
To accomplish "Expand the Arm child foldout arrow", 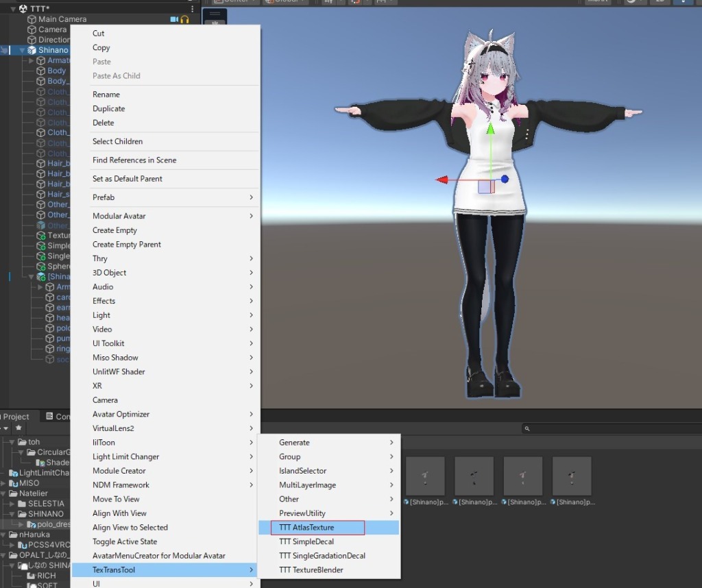I will click(40, 287).
